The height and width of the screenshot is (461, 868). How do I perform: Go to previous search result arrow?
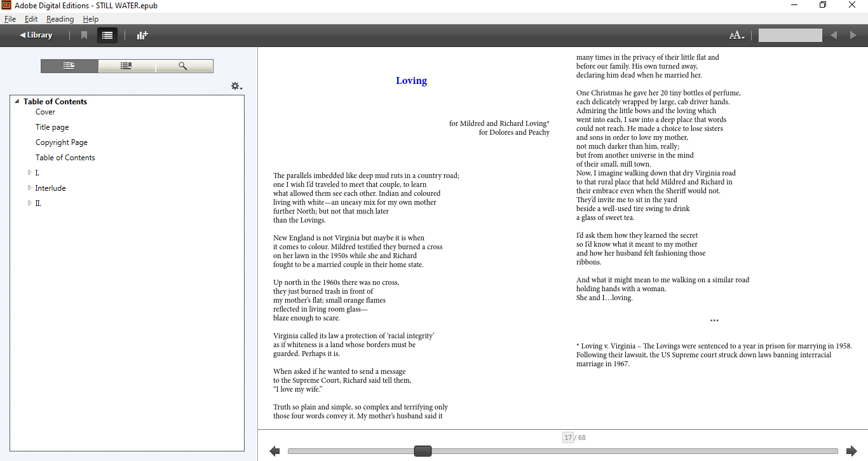click(x=834, y=36)
